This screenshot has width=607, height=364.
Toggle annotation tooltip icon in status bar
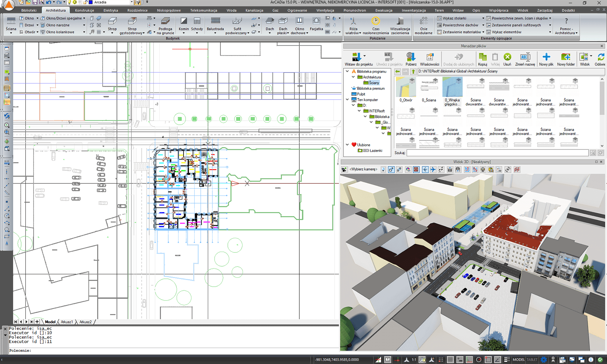387,359
